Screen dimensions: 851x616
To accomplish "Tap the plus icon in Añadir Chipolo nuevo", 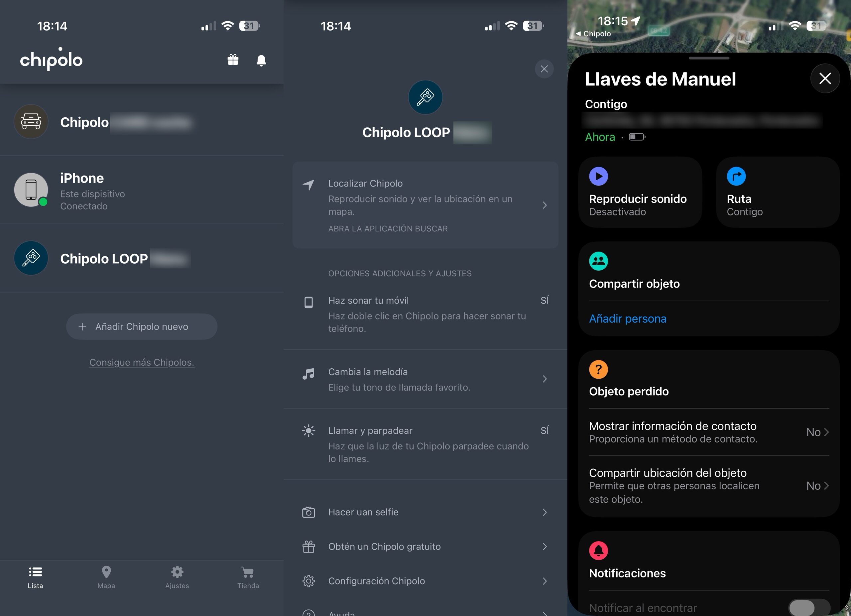I will point(82,327).
